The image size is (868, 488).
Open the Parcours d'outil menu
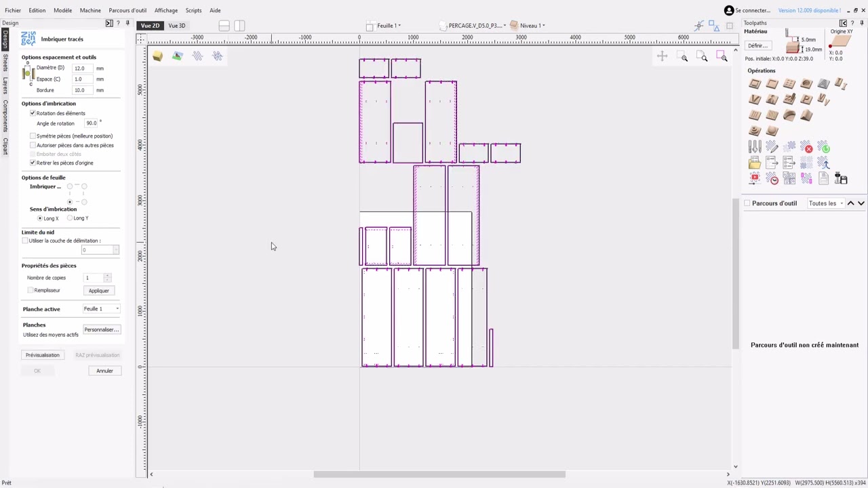[127, 10]
